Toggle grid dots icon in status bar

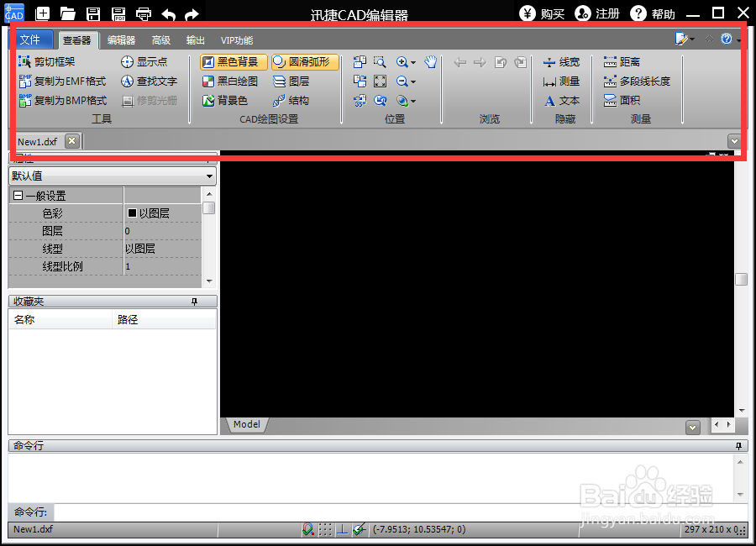[x=325, y=529]
